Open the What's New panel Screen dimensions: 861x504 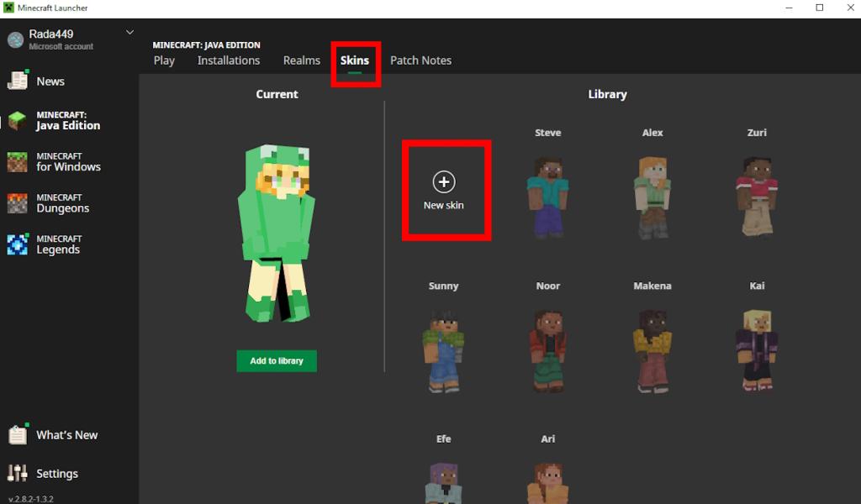coord(66,434)
